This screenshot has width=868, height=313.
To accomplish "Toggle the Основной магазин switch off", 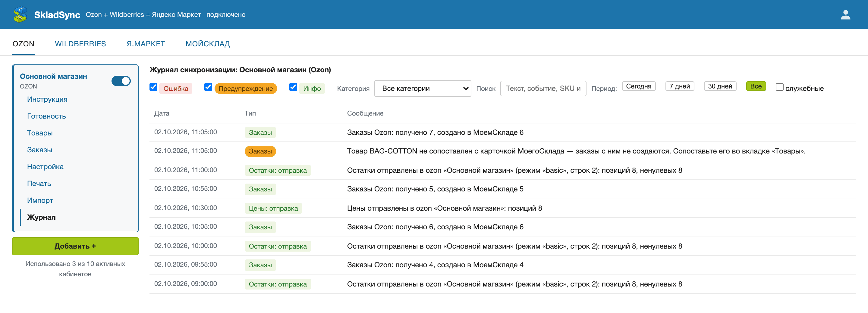I will [x=121, y=81].
